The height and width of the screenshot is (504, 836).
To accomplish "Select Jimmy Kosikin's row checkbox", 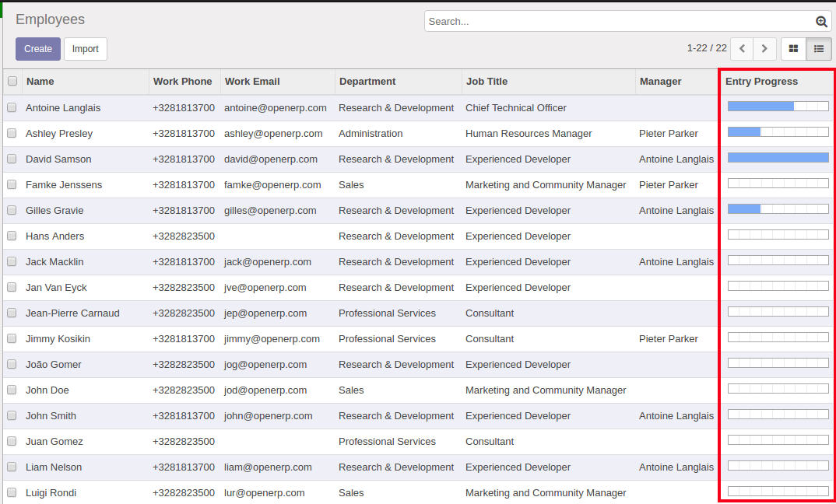I will (x=12, y=338).
